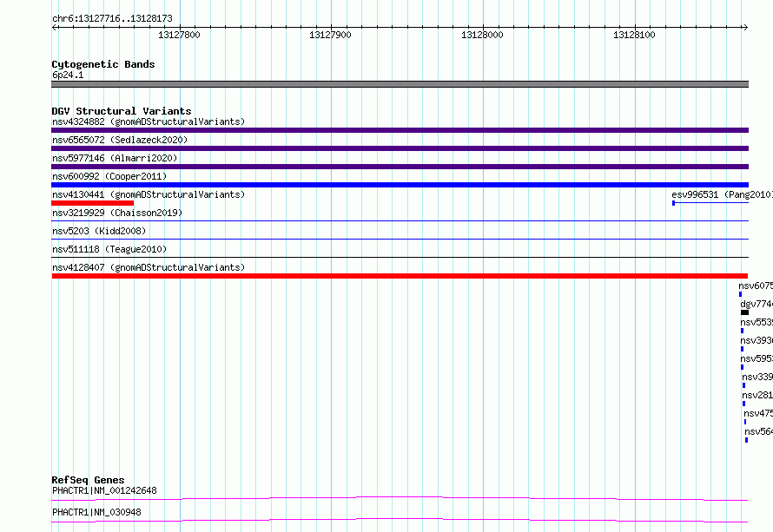Select the RefSeq Genes track heading
Viewport: 773px width, 532px height.
coord(89,480)
